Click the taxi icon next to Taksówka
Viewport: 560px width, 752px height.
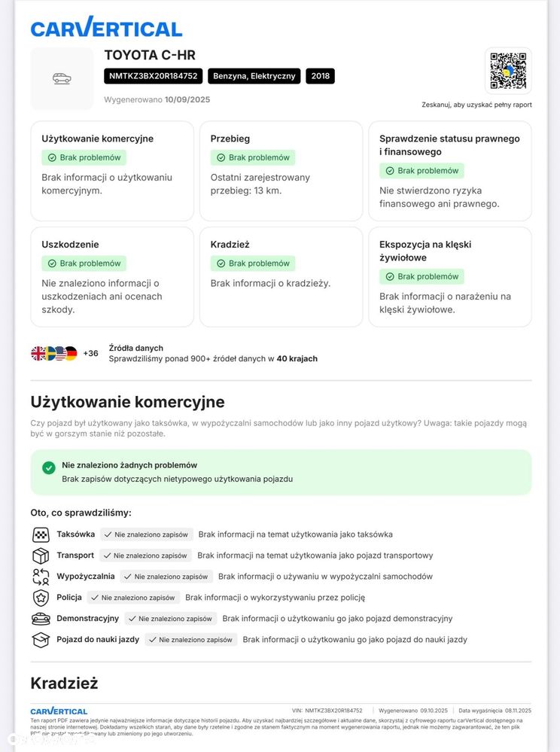pos(41,534)
